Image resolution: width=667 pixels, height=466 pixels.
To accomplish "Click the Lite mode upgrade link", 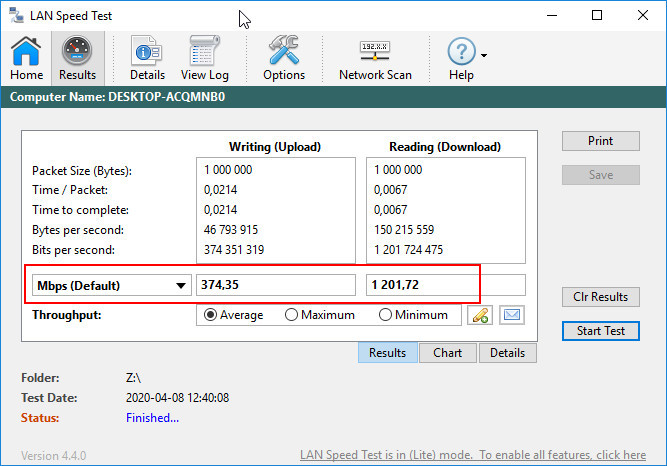I will [x=473, y=455].
